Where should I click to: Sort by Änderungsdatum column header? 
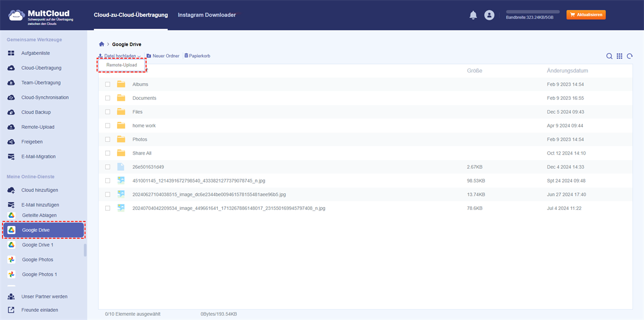[x=567, y=70]
